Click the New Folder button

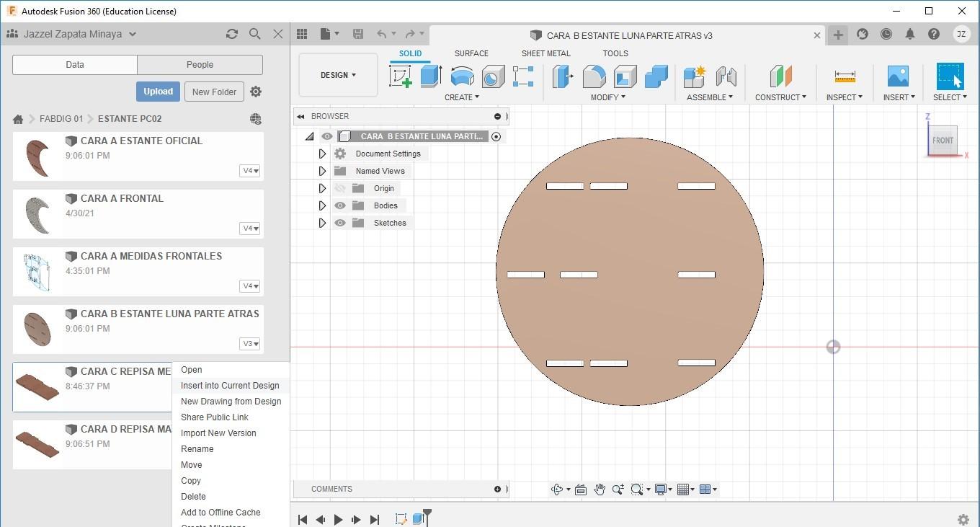tap(214, 92)
